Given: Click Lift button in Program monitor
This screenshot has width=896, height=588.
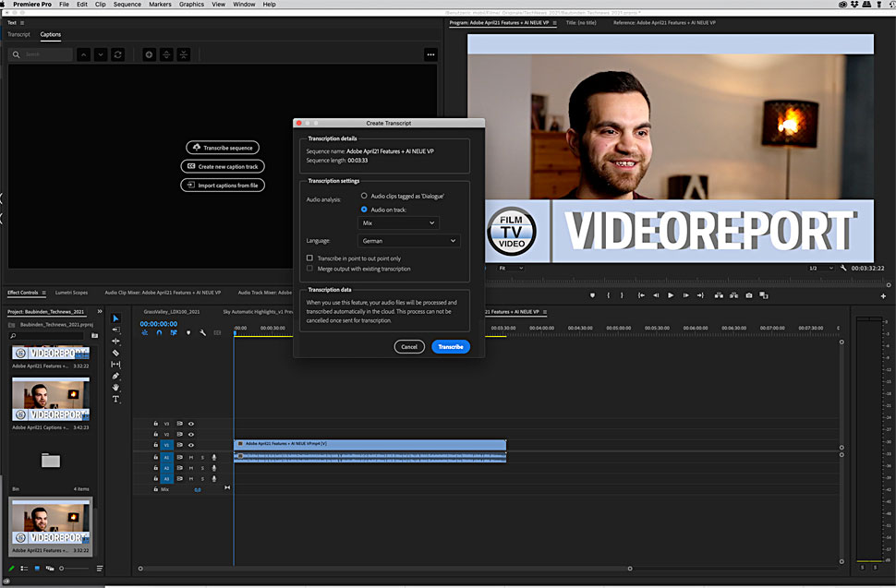Looking at the screenshot, I should pos(719,295).
